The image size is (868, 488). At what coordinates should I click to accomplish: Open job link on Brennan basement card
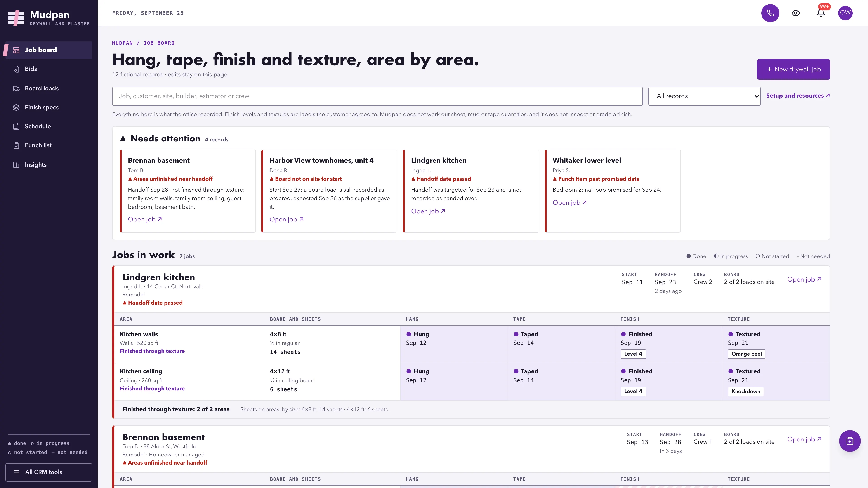[x=145, y=219]
